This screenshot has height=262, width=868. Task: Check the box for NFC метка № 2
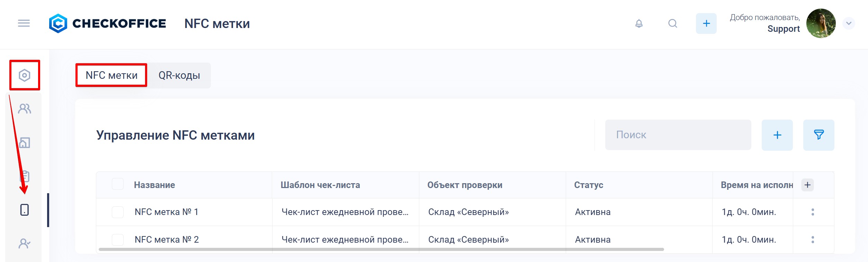(x=118, y=240)
